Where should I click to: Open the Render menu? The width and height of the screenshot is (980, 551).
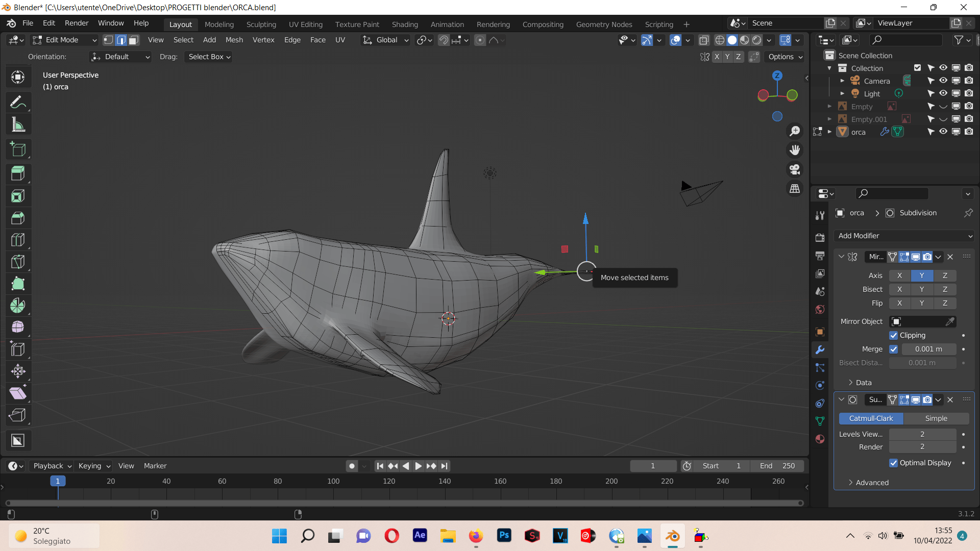click(x=77, y=23)
